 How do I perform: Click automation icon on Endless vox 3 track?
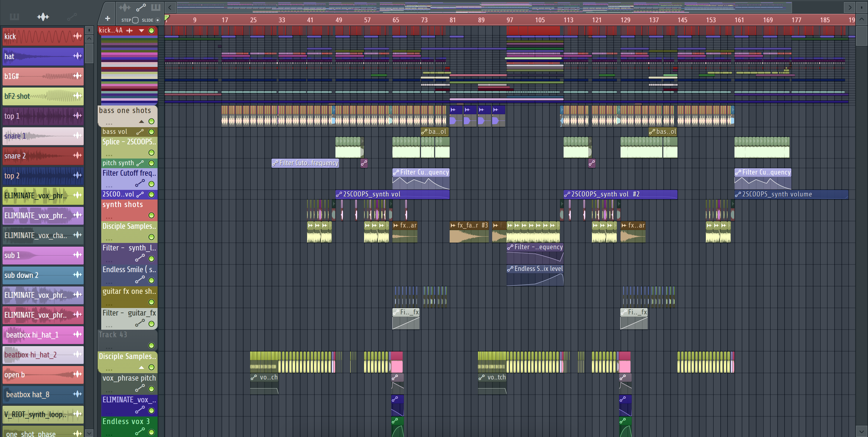(x=140, y=431)
